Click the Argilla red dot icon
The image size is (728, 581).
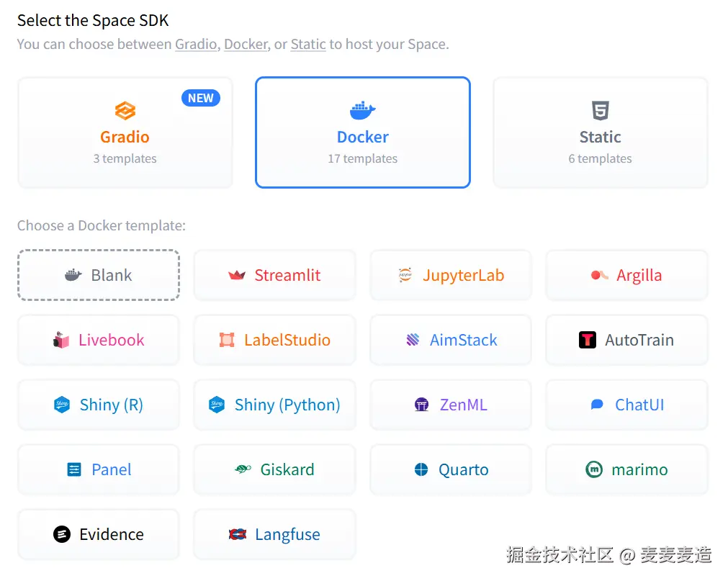click(x=599, y=275)
